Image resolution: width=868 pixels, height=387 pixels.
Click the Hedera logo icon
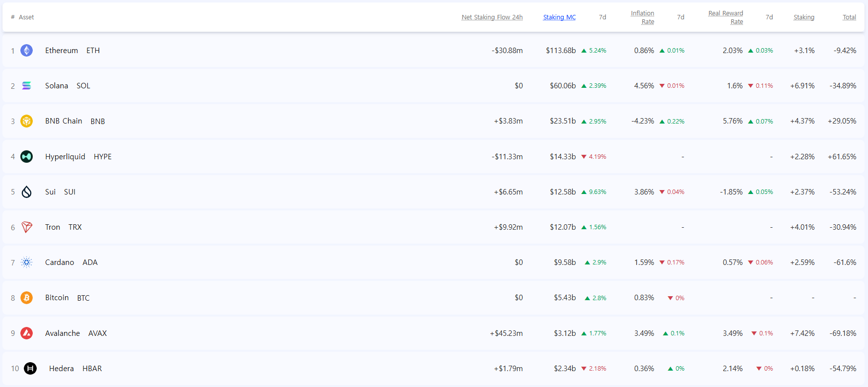(30, 369)
